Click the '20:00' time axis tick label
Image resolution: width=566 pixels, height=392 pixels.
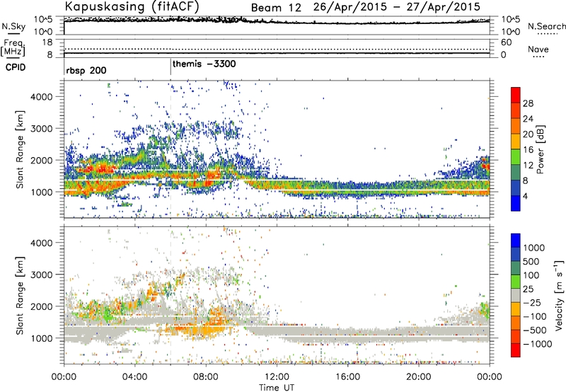(x=419, y=377)
